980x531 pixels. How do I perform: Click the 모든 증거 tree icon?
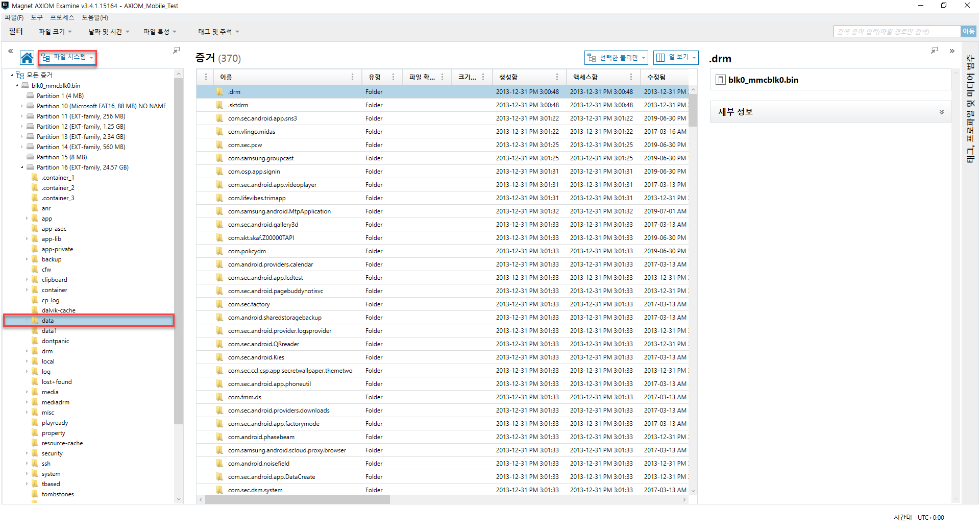pyautogui.click(x=20, y=75)
